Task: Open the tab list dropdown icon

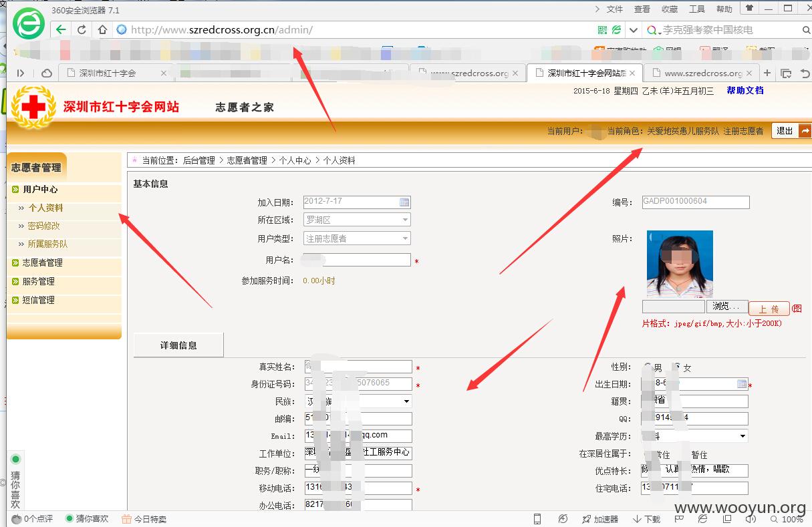Action: click(x=786, y=73)
